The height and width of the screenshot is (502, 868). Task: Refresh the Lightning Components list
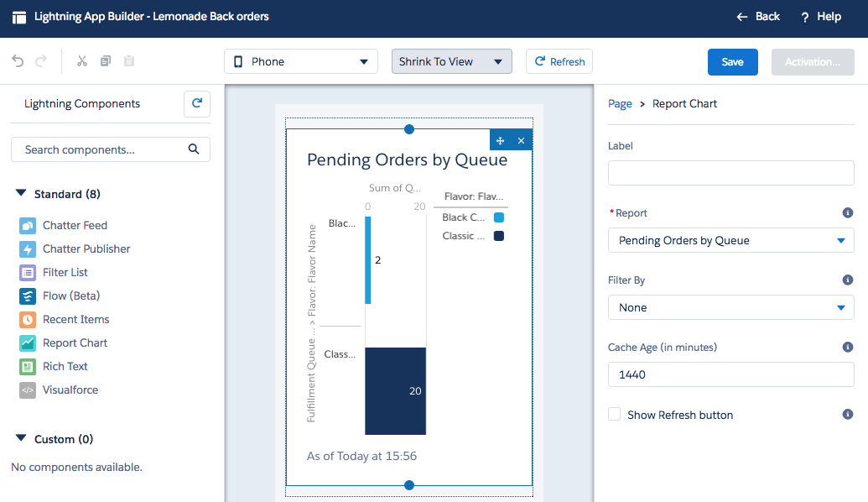tap(197, 103)
